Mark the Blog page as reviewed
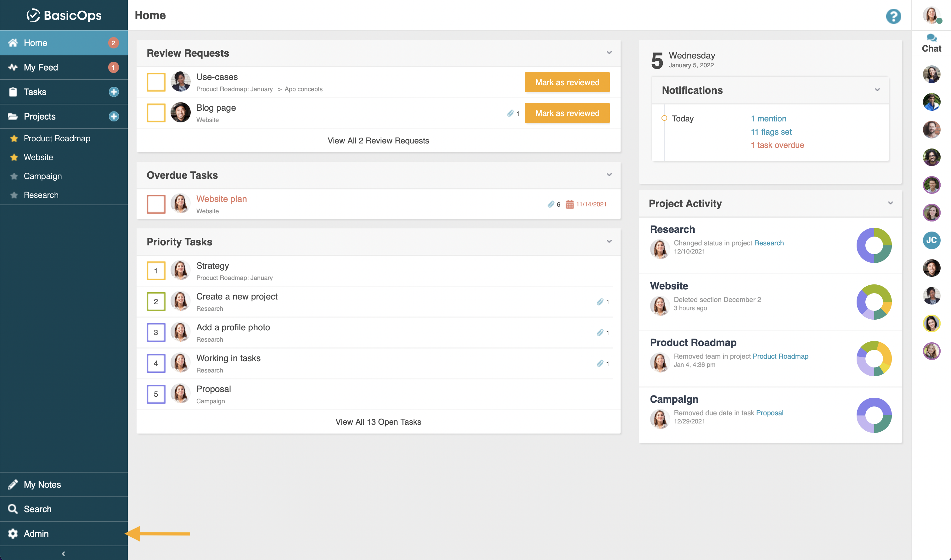 pyautogui.click(x=567, y=113)
